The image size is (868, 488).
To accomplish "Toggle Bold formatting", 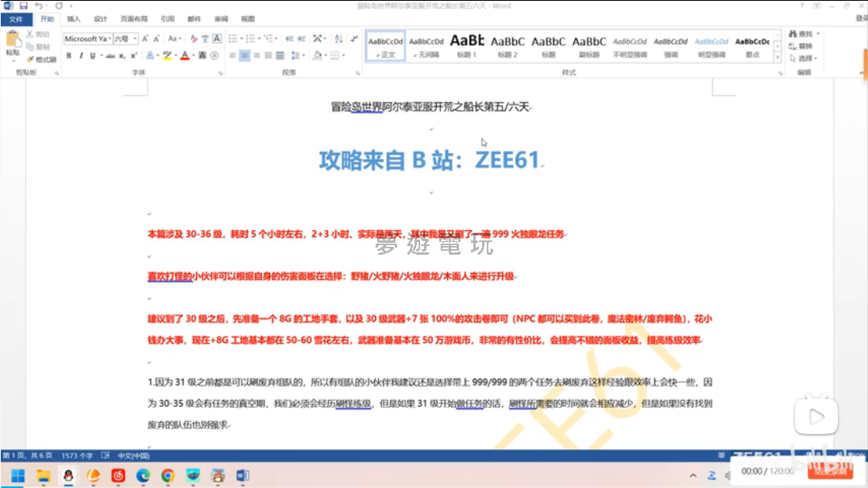I will (69, 56).
